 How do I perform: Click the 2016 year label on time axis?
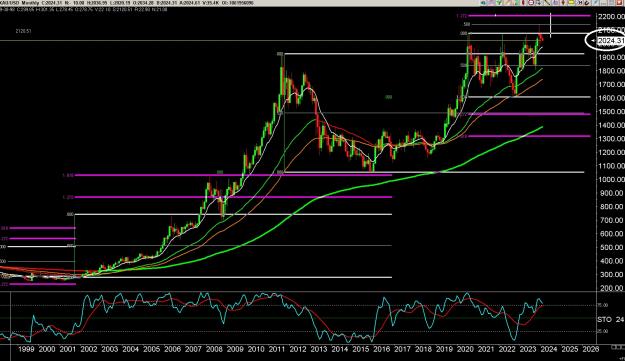coord(381,349)
